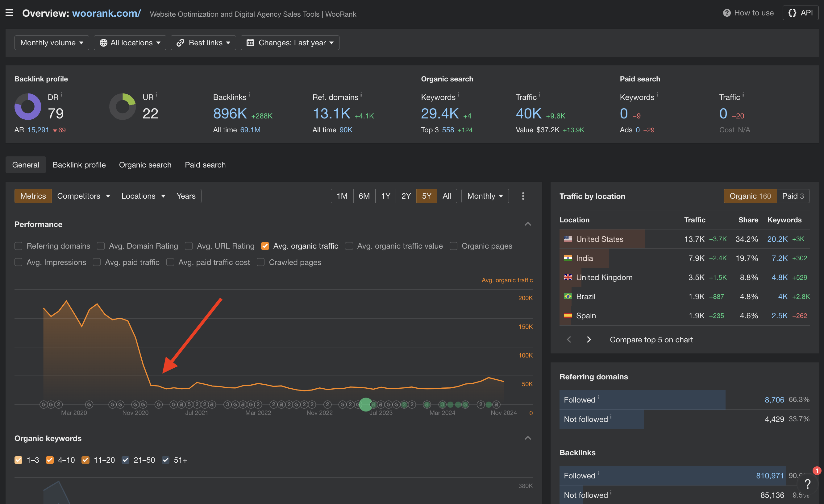The image size is (824, 504).
Task: Click the Backlinks info icon
Action: tap(249, 95)
